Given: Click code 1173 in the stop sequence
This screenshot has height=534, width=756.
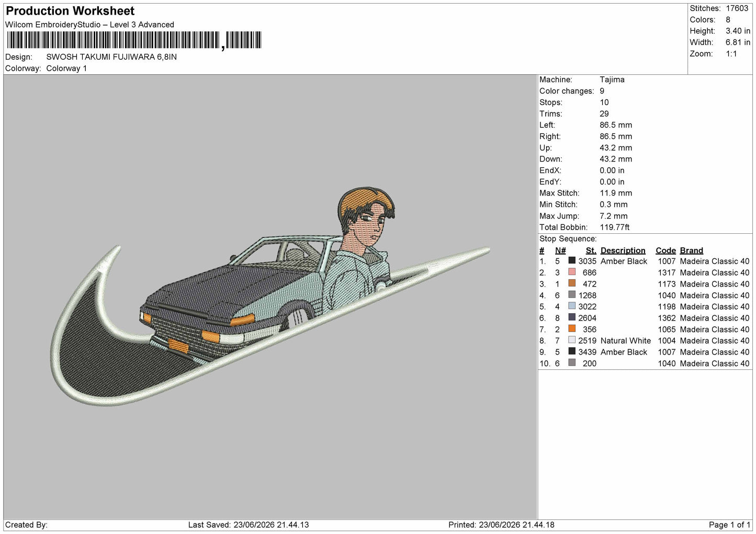Looking at the screenshot, I should click(x=667, y=284).
